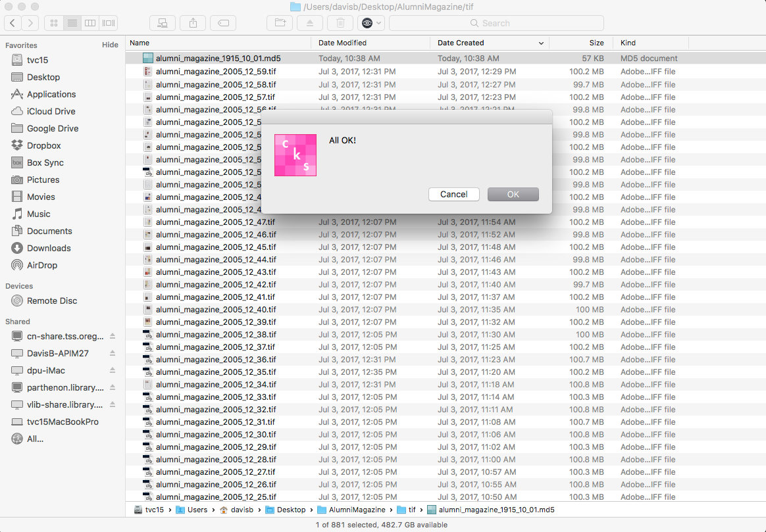Open the Quick Look eye dropdown
The image size is (766, 532).
coord(371,23)
